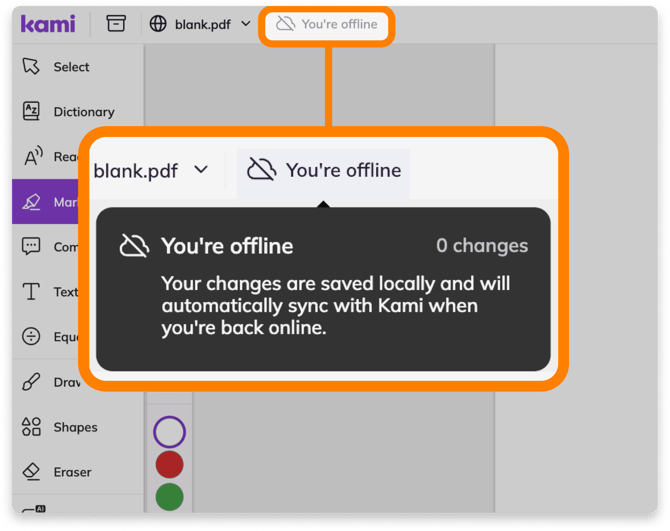Viewport: 670px width, 531px height.
Task: Choose the Text box tool icon
Action: pyautogui.click(x=31, y=291)
